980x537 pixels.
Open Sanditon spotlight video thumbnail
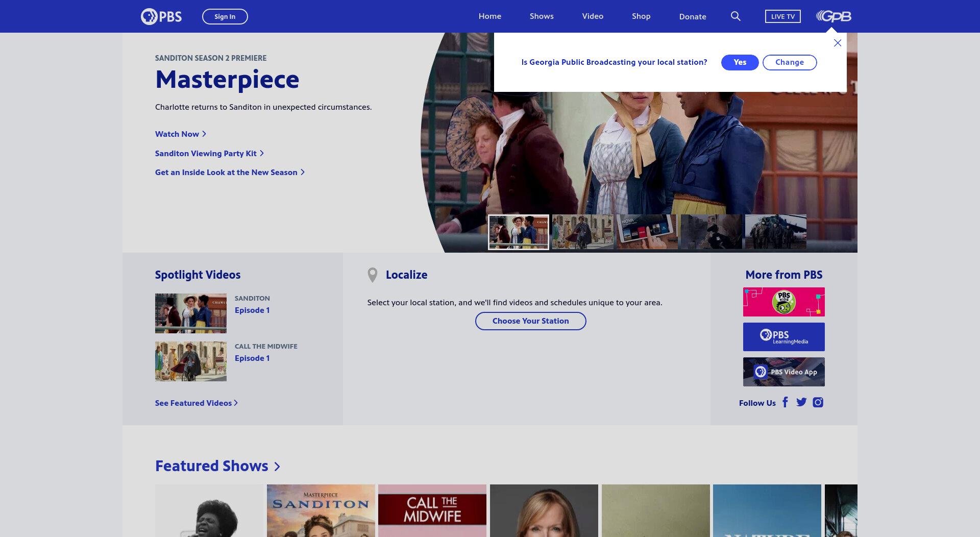(191, 313)
